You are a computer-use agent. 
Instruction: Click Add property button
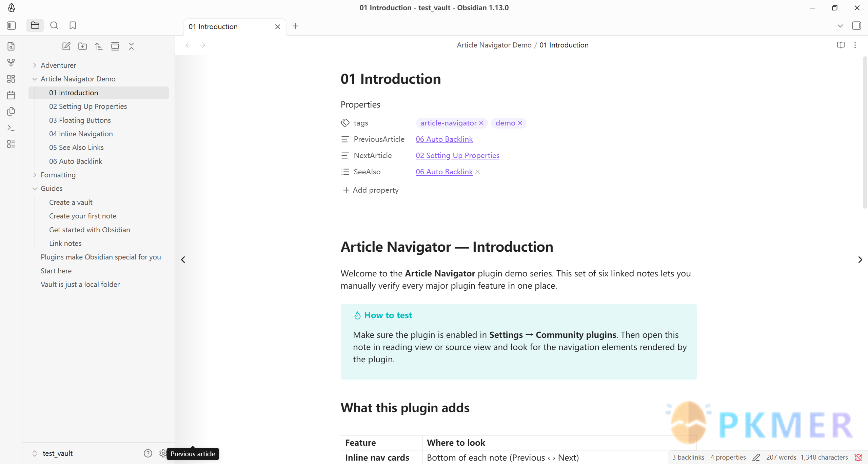click(x=371, y=190)
